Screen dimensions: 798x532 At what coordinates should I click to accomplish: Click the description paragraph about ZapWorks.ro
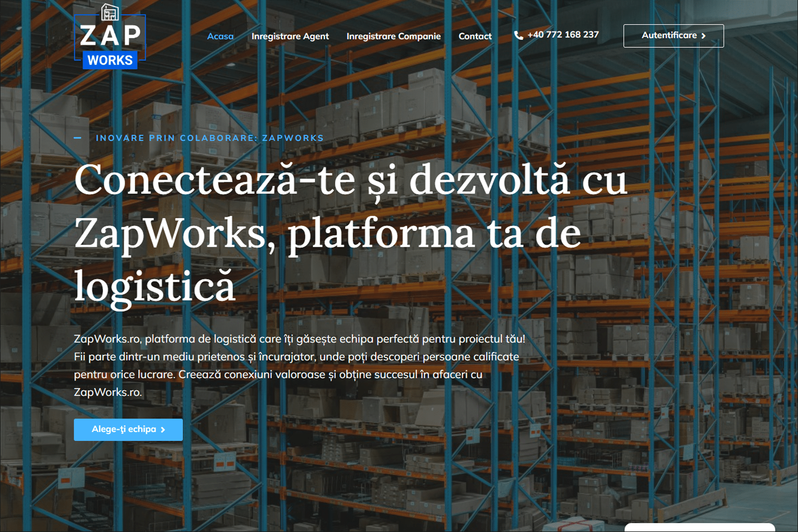pos(299,366)
